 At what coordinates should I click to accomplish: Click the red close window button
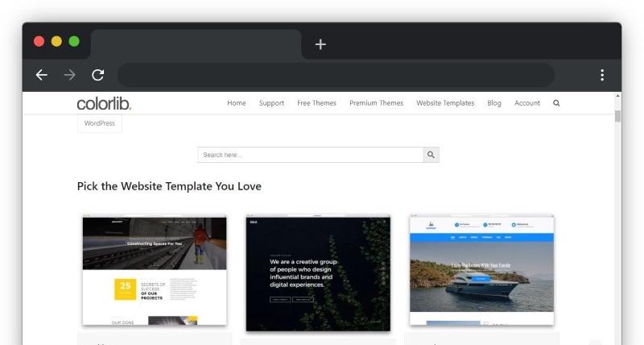pyautogui.click(x=39, y=41)
